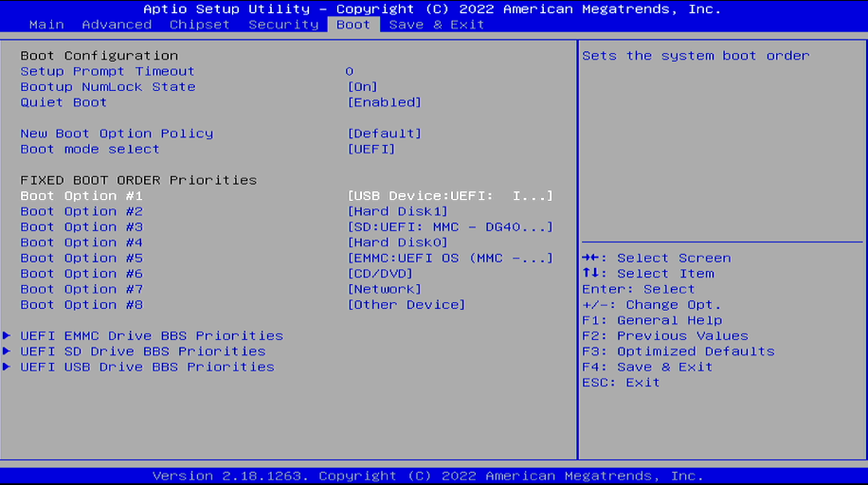Open UEFI USB Drive BBS Priorities submenu

click(x=147, y=368)
